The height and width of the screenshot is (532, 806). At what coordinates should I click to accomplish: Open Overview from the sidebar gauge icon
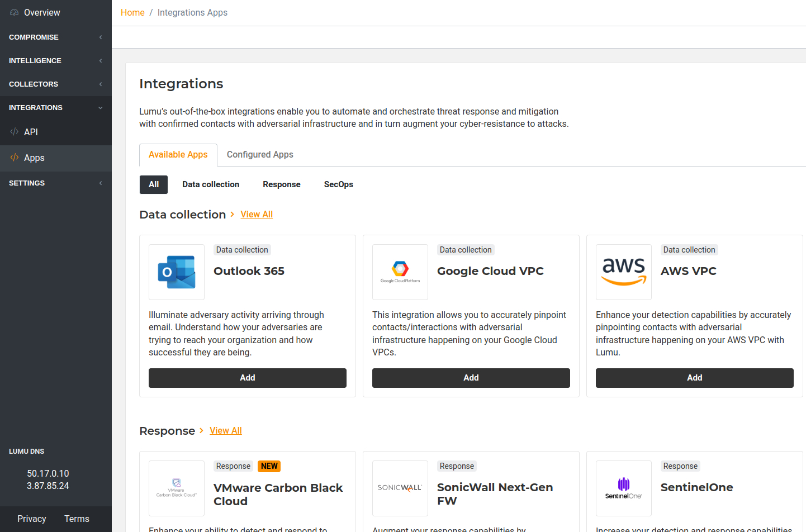[15, 12]
